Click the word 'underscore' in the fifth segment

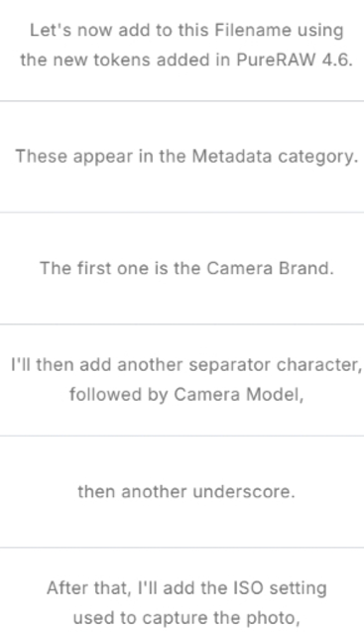click(244, 492)
